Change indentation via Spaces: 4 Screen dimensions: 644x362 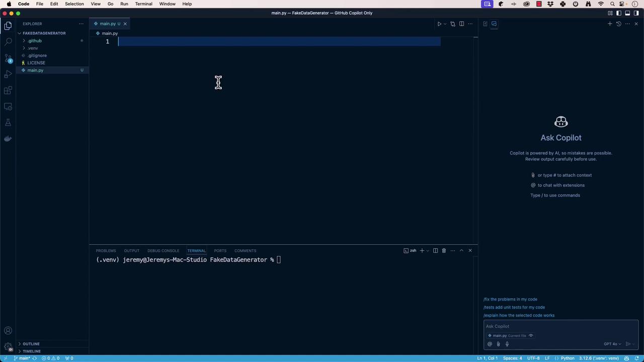point(513,358)
